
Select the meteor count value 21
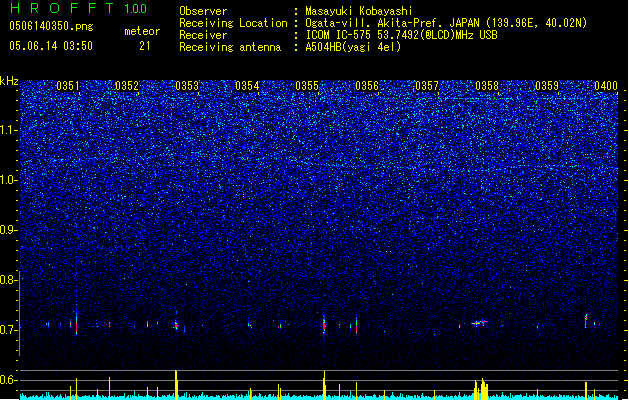point(145,46)
